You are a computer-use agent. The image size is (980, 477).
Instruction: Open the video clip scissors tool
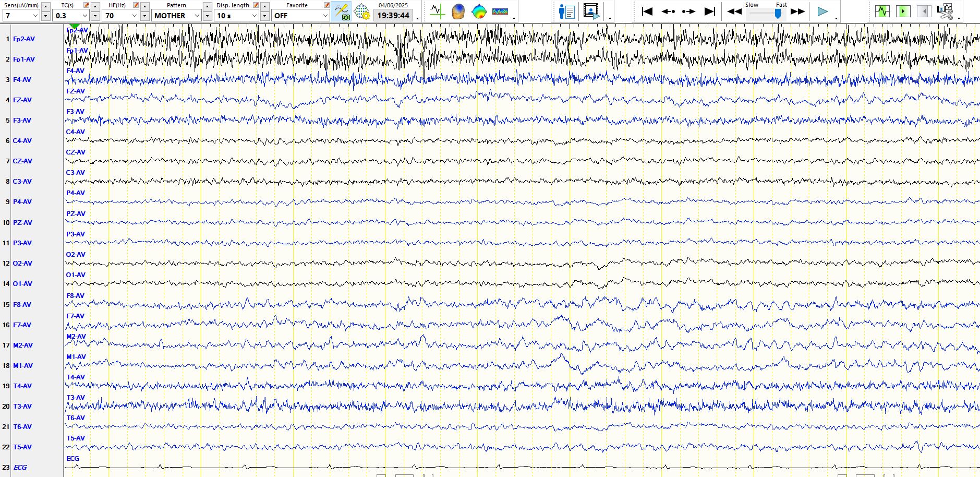[x=945, y=11]
